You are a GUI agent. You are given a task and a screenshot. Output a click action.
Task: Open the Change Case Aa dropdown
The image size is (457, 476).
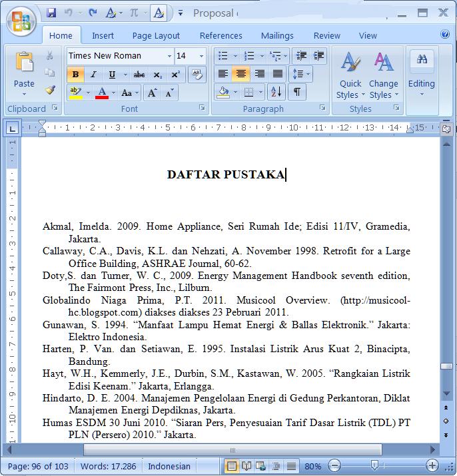click(130, 93)
